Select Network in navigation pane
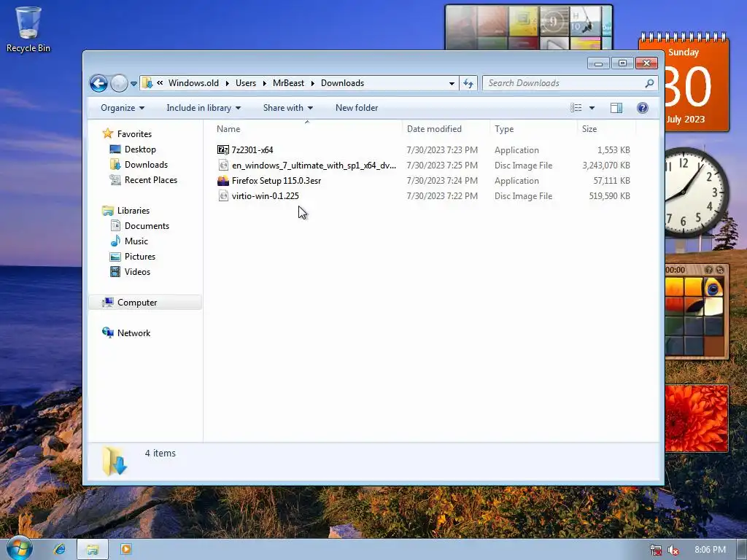The width and height of the screenshot is (747, 560). pyautogui.click(x=134, y=332)
